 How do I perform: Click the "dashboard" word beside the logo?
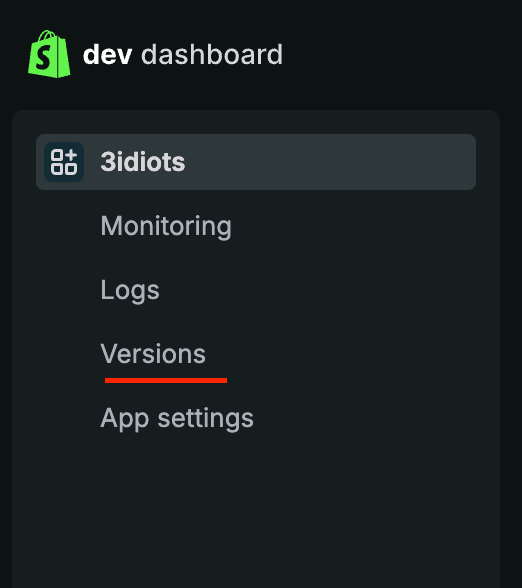[212, 55]
